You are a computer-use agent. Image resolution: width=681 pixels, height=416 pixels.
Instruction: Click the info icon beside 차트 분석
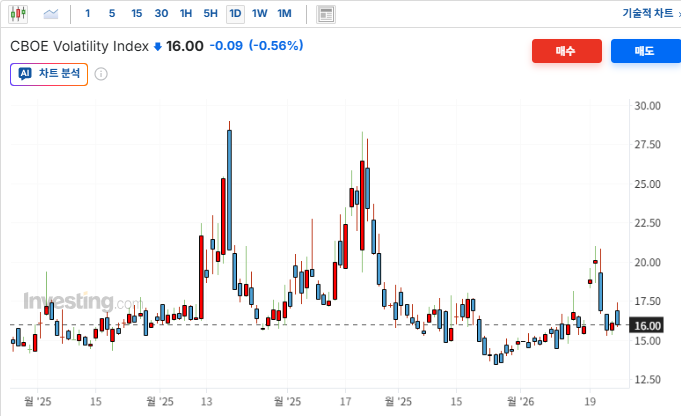[101, 74]
